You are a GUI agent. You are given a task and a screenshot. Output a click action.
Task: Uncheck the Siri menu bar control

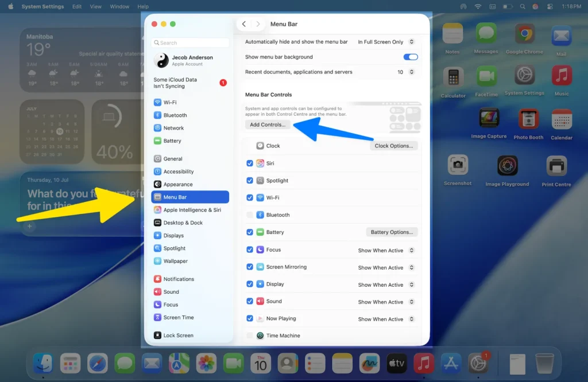tap(250, 163)
